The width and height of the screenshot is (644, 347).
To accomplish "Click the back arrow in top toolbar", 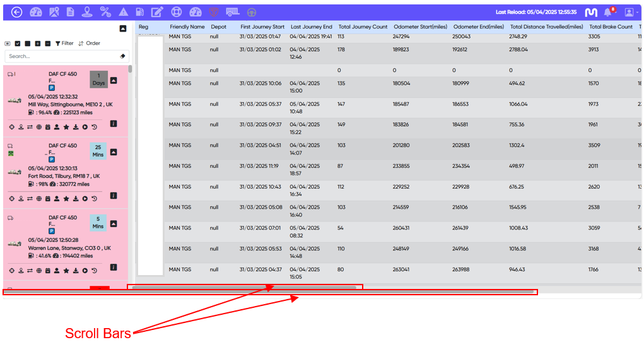I will (17, 12).
